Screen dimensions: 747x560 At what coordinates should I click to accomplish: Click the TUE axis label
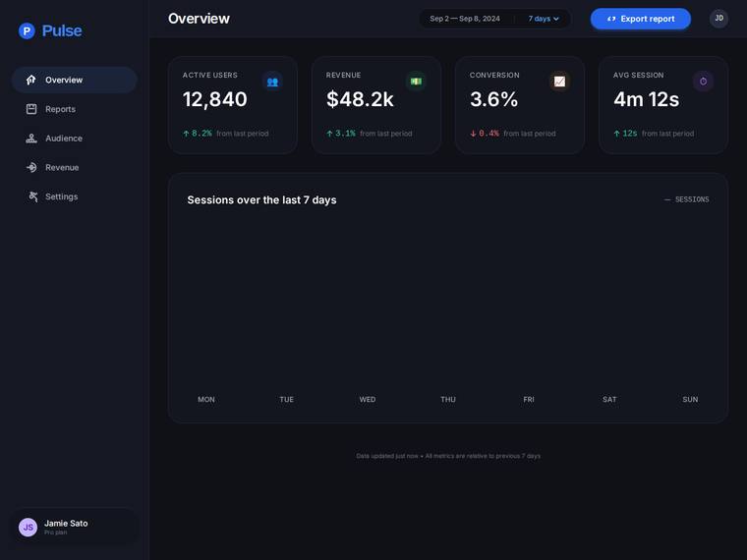click(287, 400)
